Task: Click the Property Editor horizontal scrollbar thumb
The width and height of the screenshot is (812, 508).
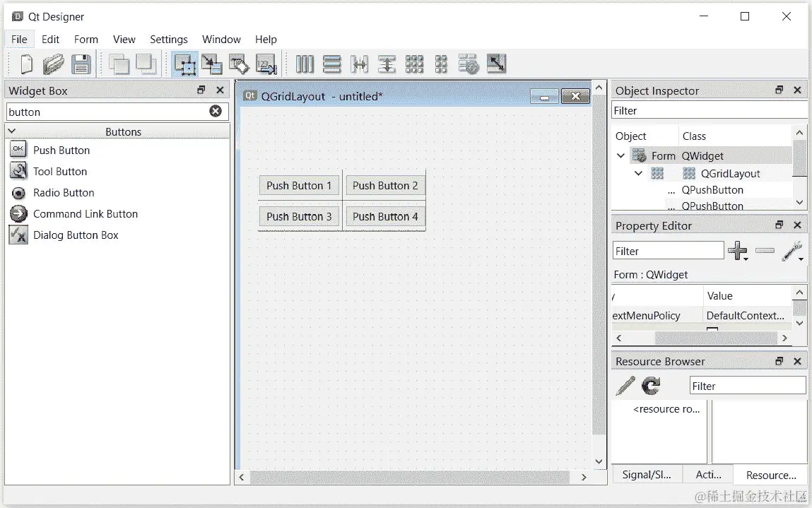Action: [716, 338]
